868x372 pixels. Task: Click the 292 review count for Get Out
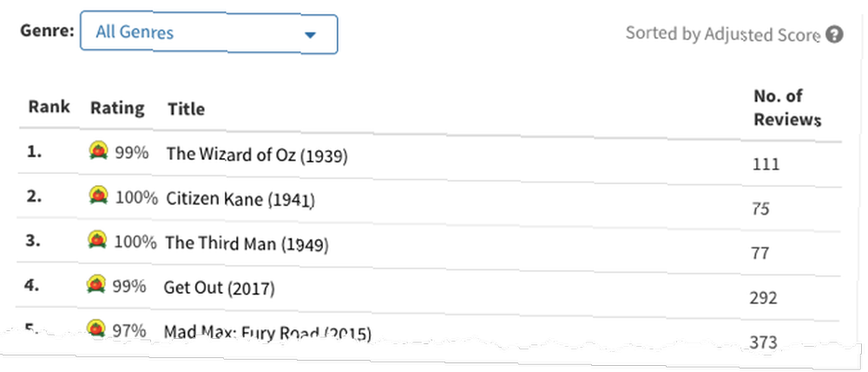pyautogui.click(x=763, y=298)
